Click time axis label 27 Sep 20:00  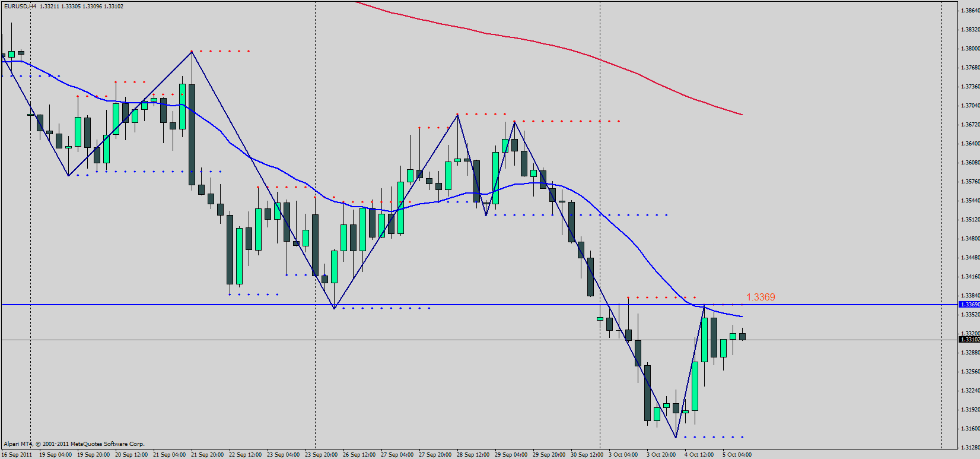tap(435, 455)
